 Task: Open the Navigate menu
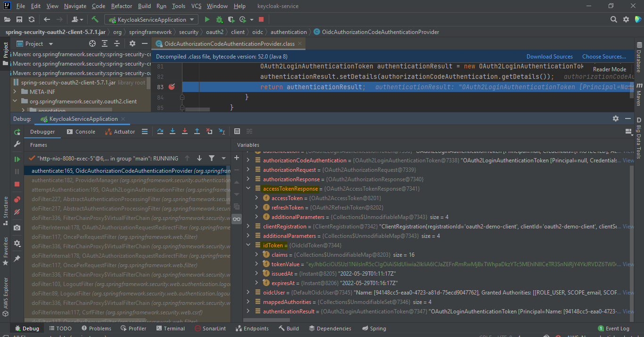[75, 6]
